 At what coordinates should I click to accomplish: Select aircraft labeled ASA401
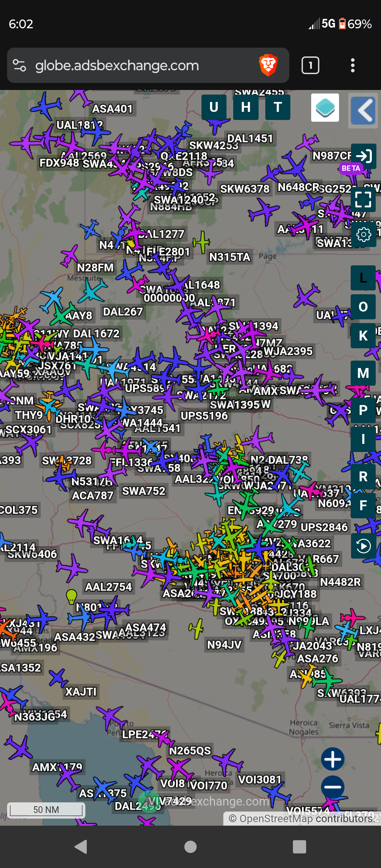tap(113, 109)
